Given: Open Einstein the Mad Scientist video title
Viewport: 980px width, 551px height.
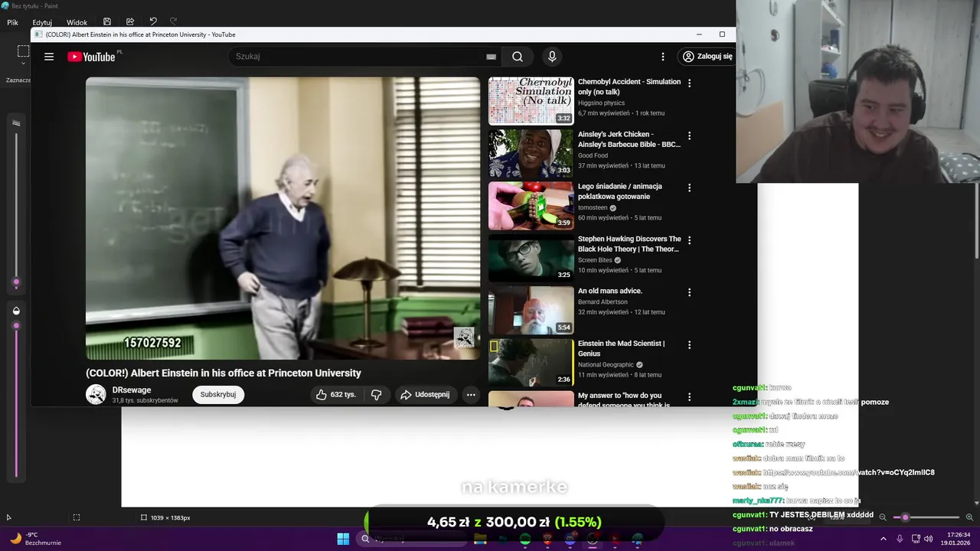Looking at the screenshot, I should point(621,349).
